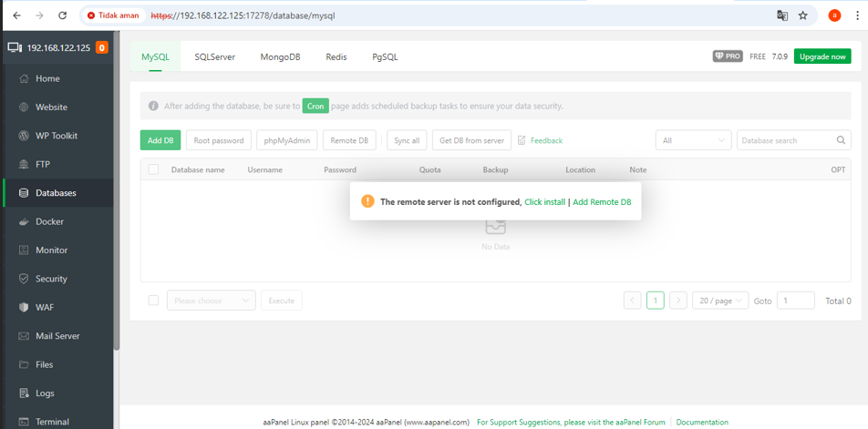Go to next page arrow in pagination

678,301
